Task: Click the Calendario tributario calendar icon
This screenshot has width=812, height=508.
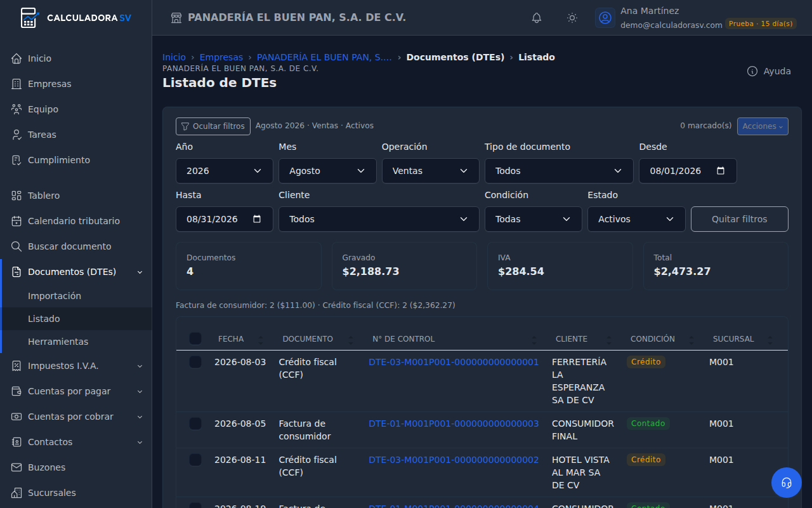Action: click(16, 221)
